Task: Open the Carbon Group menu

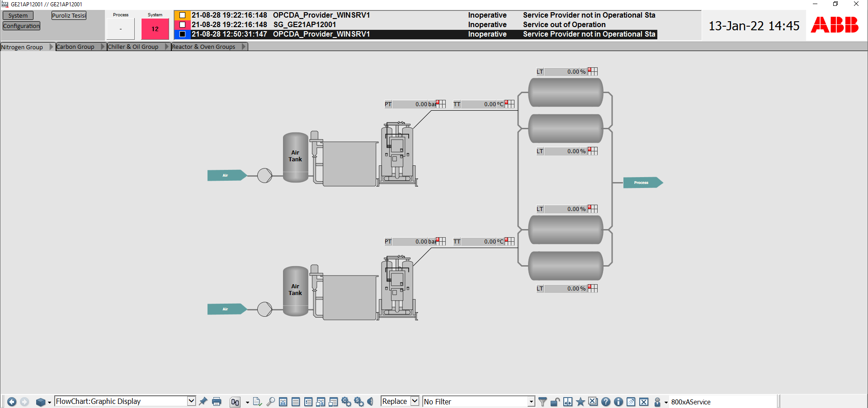Action: 75,47
